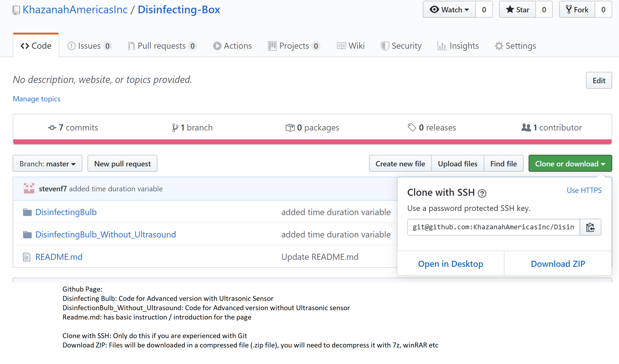Click the fork count 0

[603, 10]
